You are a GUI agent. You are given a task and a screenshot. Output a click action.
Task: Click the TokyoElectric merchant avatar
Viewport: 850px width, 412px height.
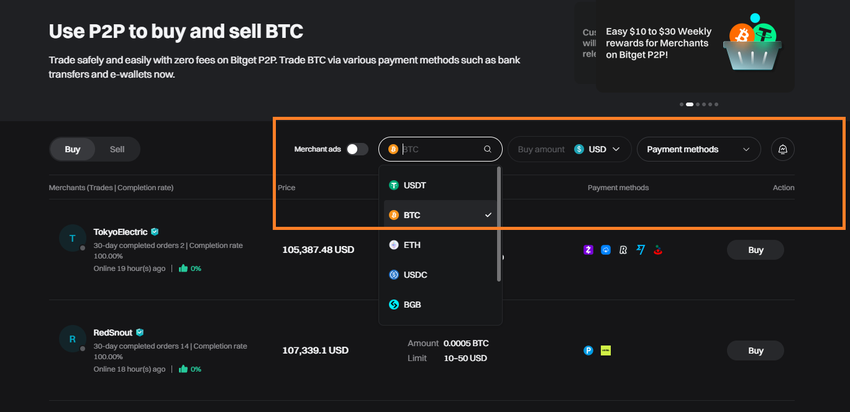click(x=72, y=239)
